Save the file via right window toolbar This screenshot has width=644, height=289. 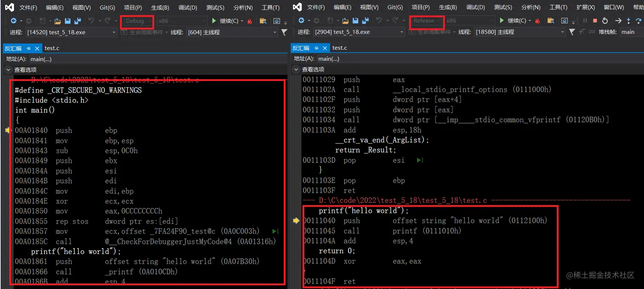coord(355,20)
